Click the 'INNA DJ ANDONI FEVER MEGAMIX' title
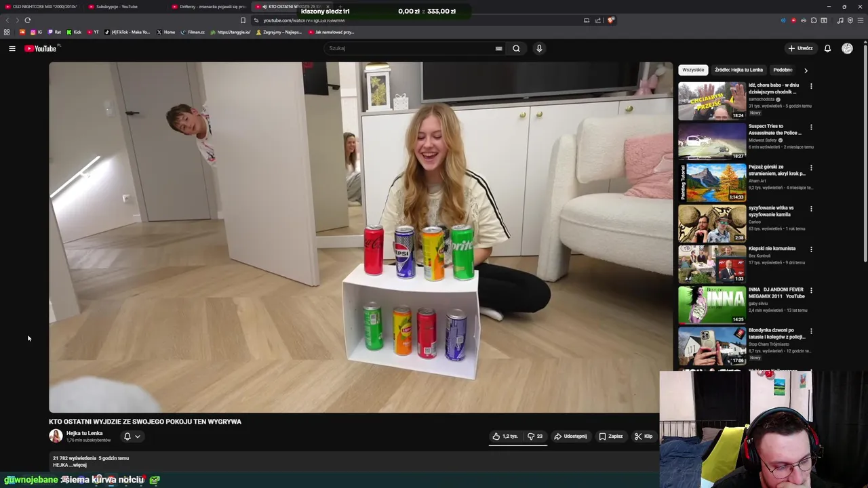The width and height of the screenshot is (868, 488). [x=776, y=293]
